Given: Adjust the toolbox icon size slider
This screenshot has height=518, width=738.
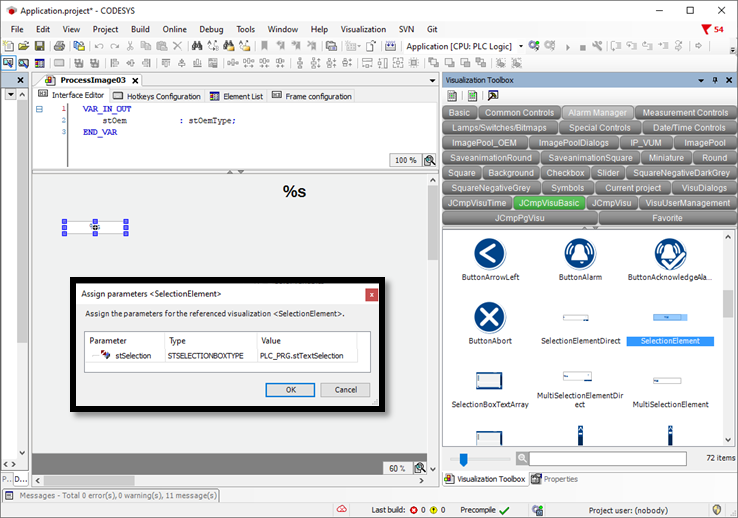Looking at the screenshot, I should pyautogui.click(x=463, y=458).
